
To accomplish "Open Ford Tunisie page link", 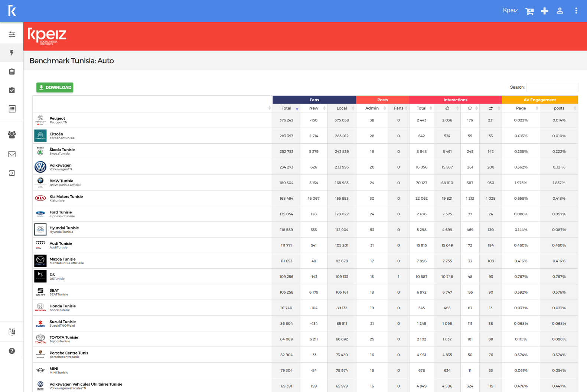I will [x=61, y=212].
